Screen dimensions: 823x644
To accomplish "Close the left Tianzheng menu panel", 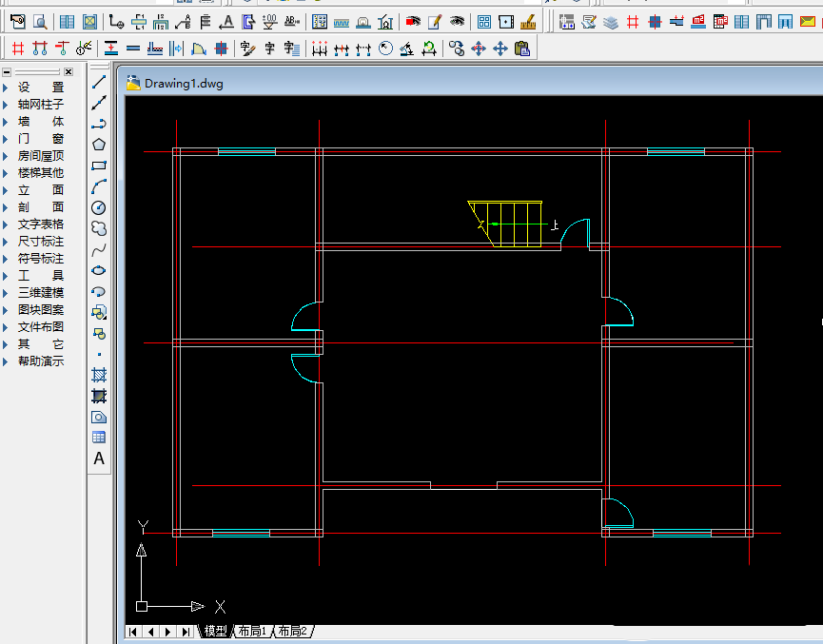I will pyautogui.click(x=69, y=72).
